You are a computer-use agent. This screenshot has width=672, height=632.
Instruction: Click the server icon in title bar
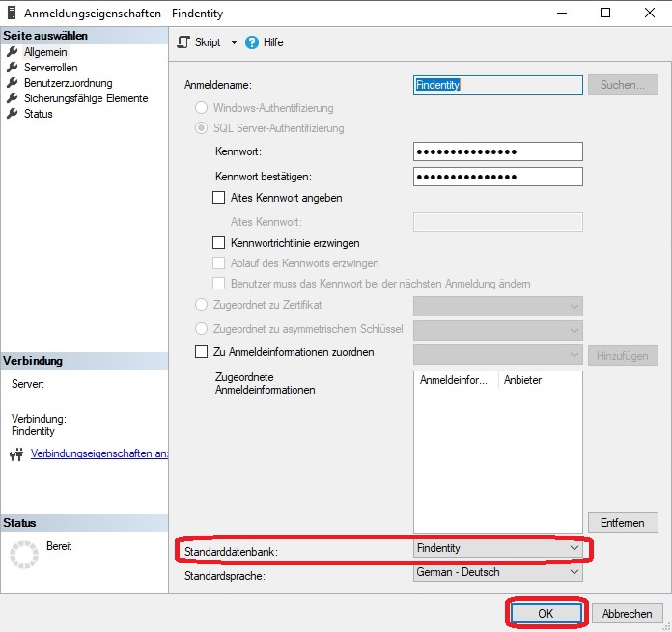point(12,13)
